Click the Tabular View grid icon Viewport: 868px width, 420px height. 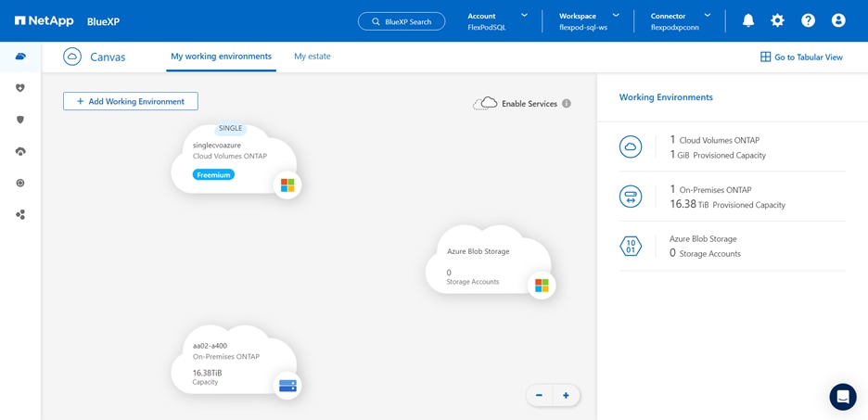(x=766, y=57)
